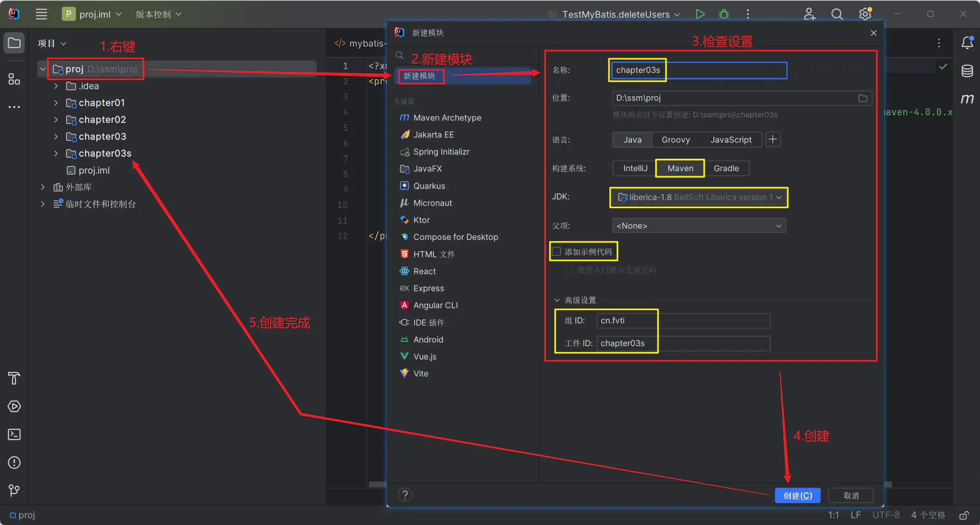
Task: Expand the 外部库 node
Action: click(x=43, y=187)
